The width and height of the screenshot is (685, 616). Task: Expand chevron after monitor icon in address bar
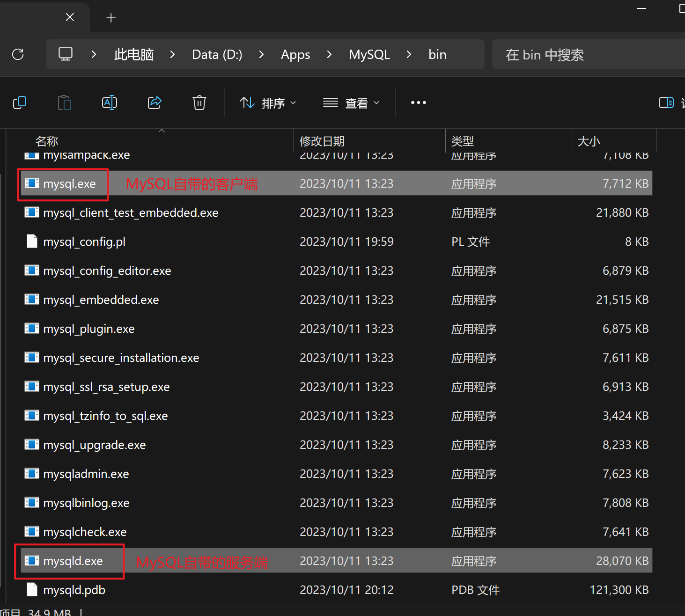click(x=94, y=54)
